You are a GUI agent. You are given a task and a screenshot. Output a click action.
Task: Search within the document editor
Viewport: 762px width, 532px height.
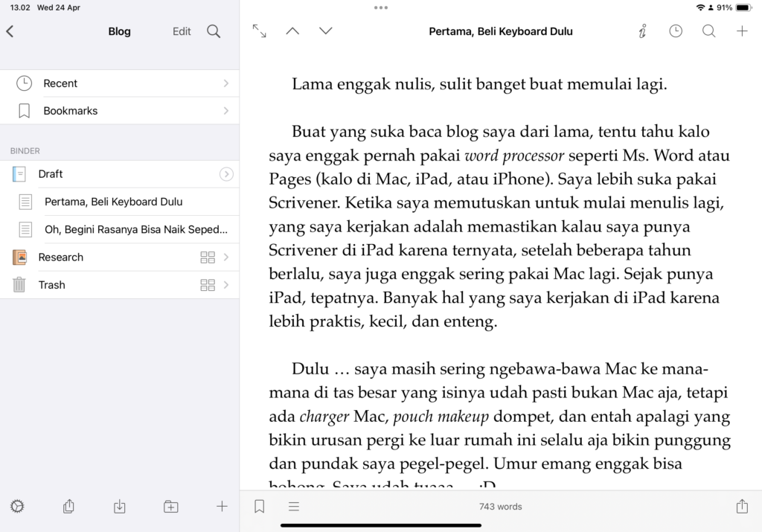tap(709, 31)
